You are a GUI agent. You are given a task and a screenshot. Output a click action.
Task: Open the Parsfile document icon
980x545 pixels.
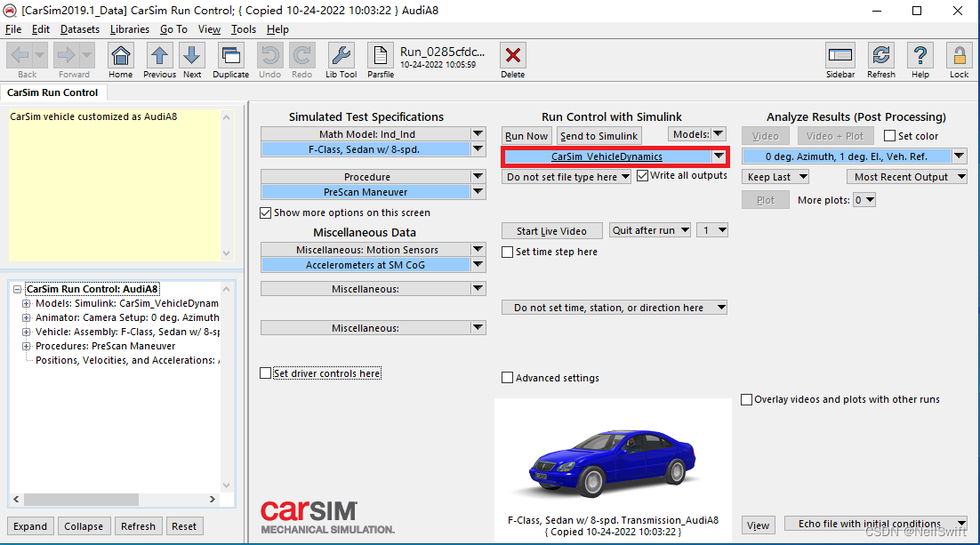tap(380, 56)
